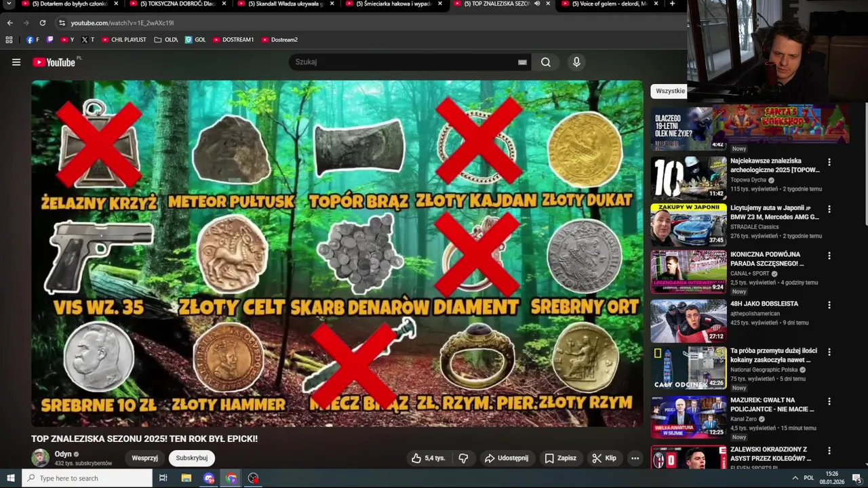868x488 pixels.
Task: Like the video with thumbs-up 5,4 tys.
Action: tap(429, 458)
